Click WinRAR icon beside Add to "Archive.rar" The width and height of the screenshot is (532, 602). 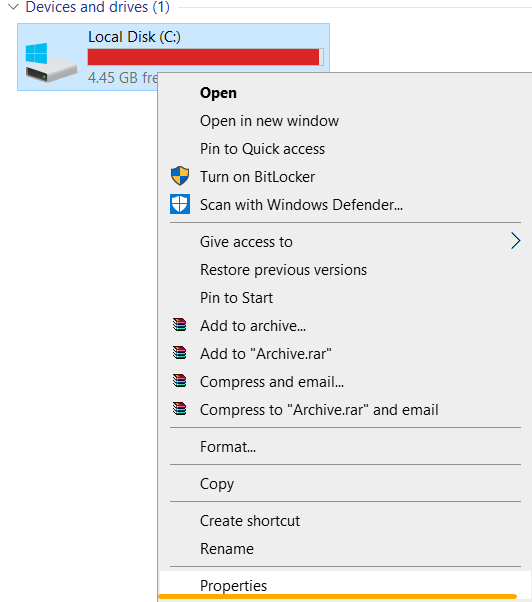[x=179, y=353]
